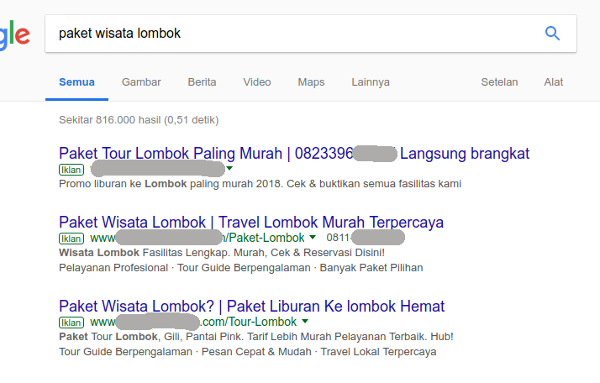Open 'Paket Wisata Lombok | Travel Lombok Murah Terpercaya' link
The height and width of the screenshot is (383, 600).
251,222
